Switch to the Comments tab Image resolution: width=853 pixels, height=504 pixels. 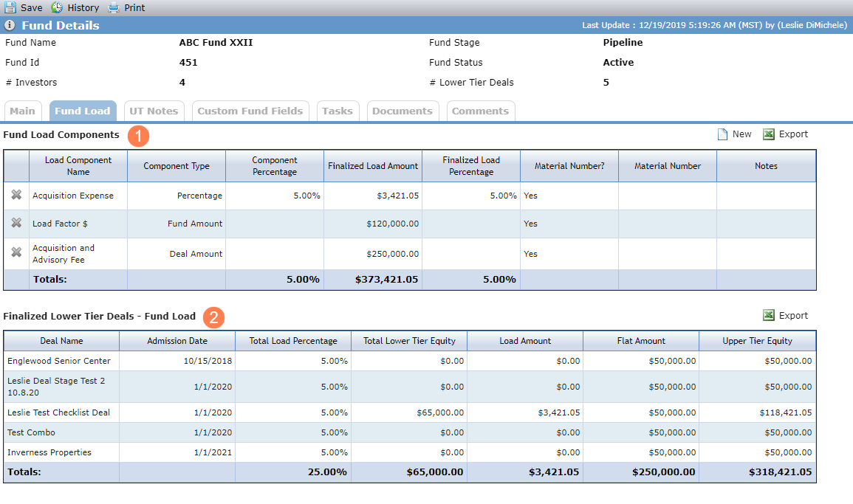(x=480, y=111)
